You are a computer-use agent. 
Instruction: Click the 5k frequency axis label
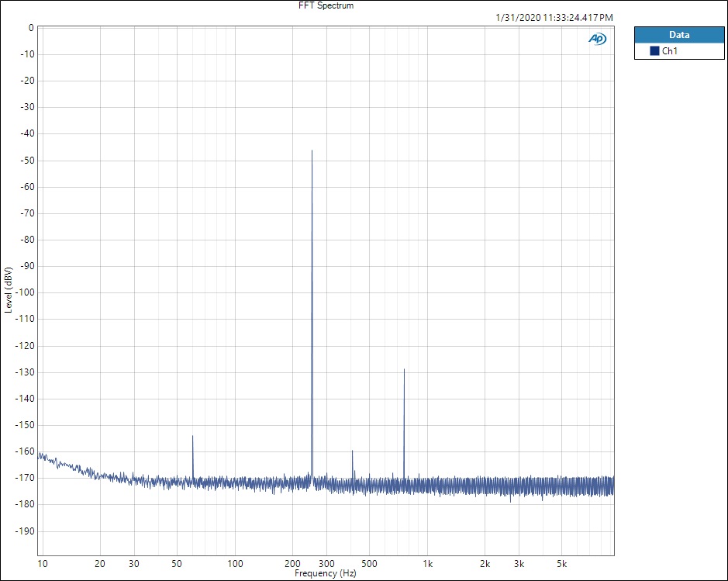tap(562, 564)
